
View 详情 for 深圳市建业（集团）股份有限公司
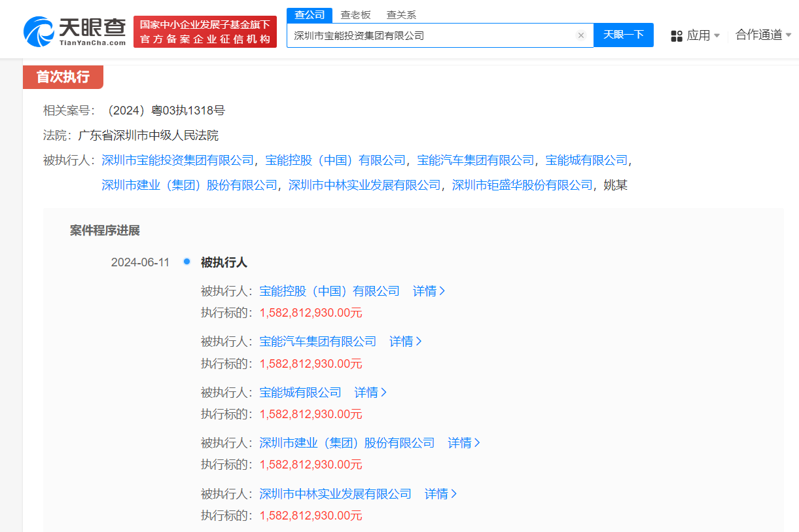(x=464, y=443)
